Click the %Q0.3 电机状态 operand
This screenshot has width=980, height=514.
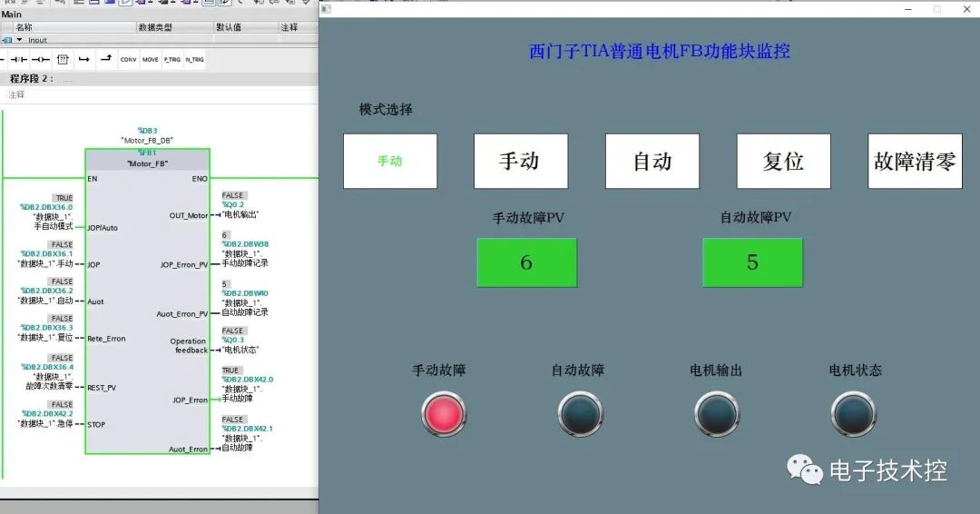(233, 341)
